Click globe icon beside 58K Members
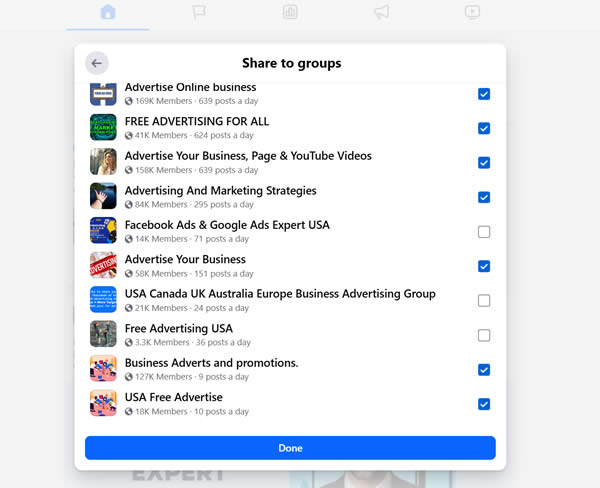 (x=129, y=274)
